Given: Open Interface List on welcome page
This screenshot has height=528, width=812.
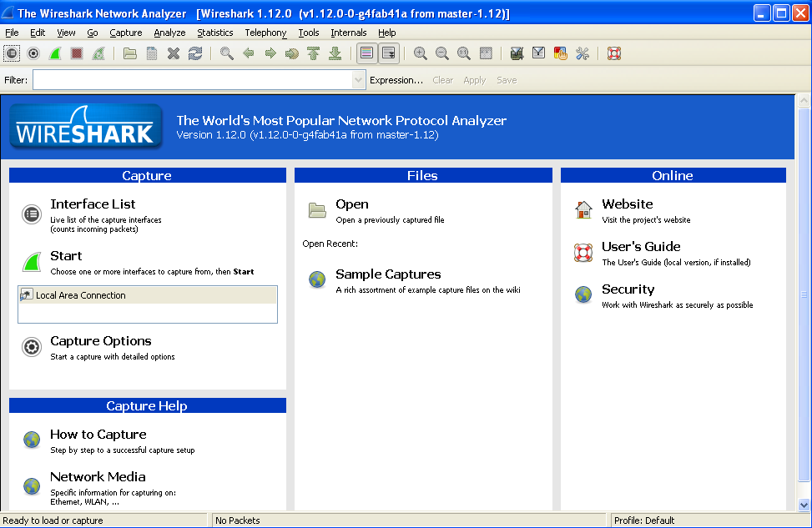Looking at the screenshot, I should [93, 204].
